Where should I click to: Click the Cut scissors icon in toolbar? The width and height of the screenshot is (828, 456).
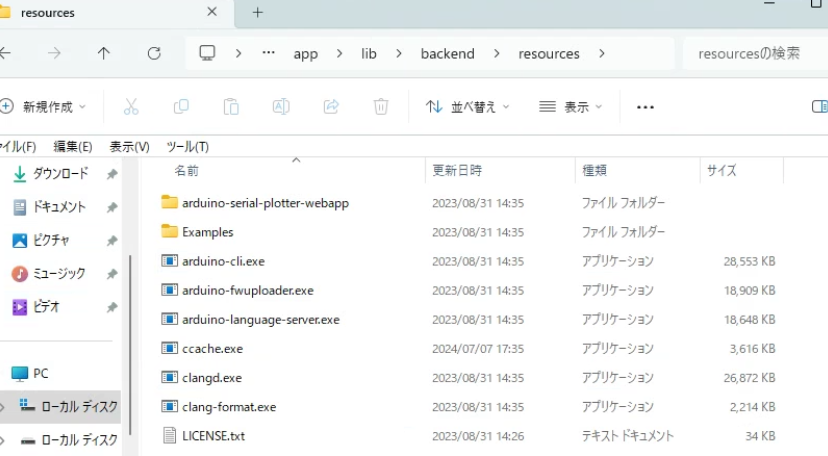(x=131, y=106)
